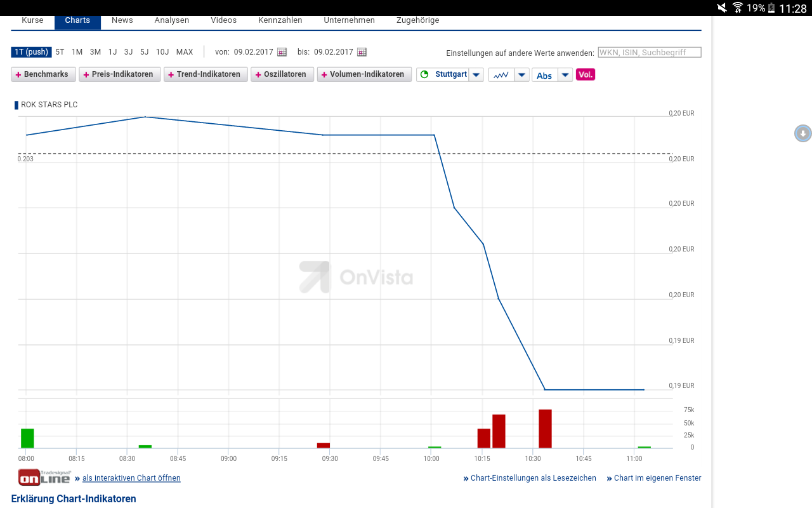
Task: Click the Stuttgart exchange pie icon
Action: tap(424, 74)
